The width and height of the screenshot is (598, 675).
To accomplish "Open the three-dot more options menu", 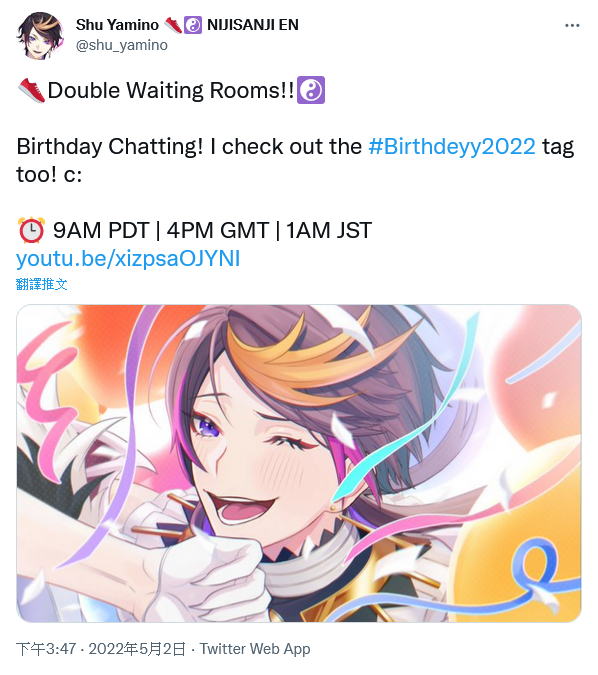I will (572, 26).
